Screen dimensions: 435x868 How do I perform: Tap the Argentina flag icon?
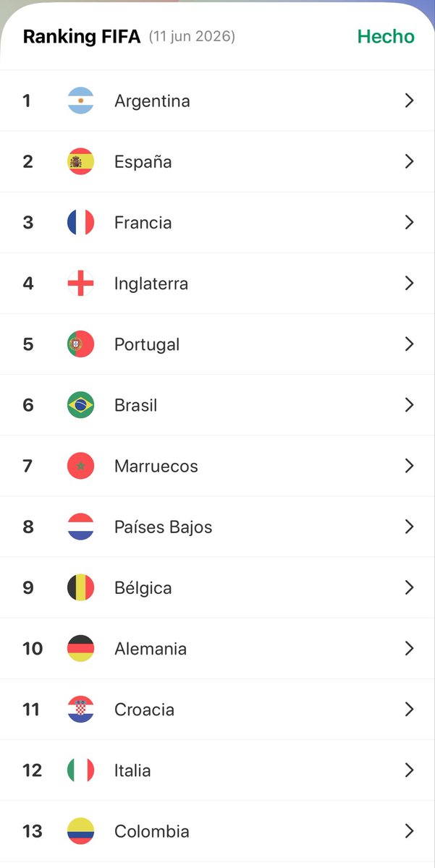coord(80,101)
